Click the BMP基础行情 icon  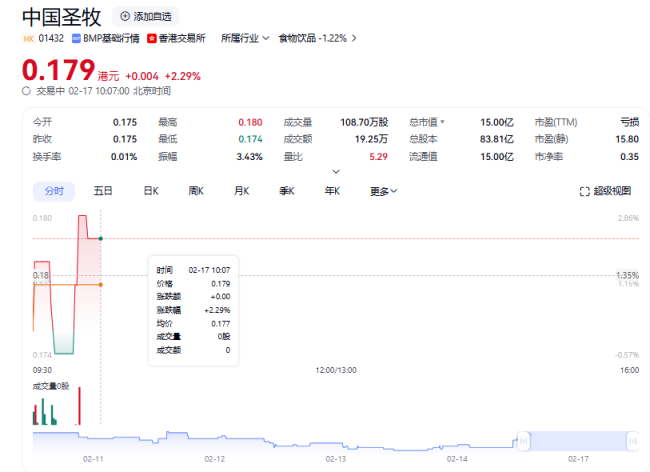(x=76, y=39)
